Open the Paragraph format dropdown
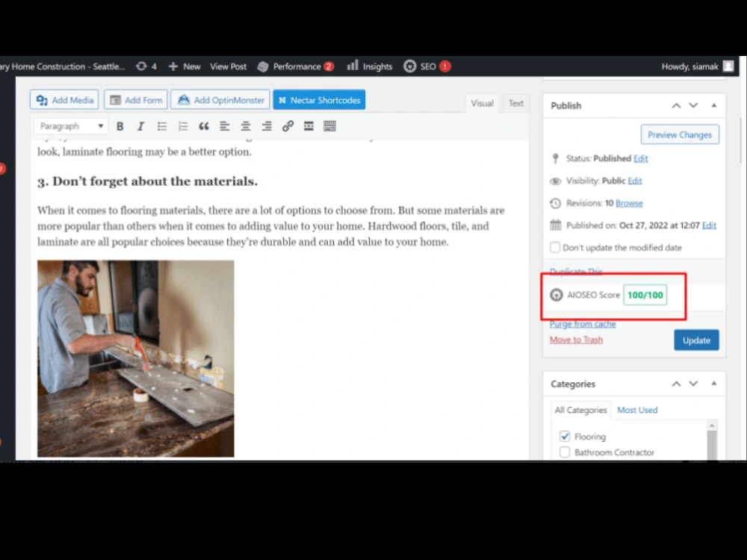Image resolution: width=747 pixels, height=560 pixels. point(71,126)
